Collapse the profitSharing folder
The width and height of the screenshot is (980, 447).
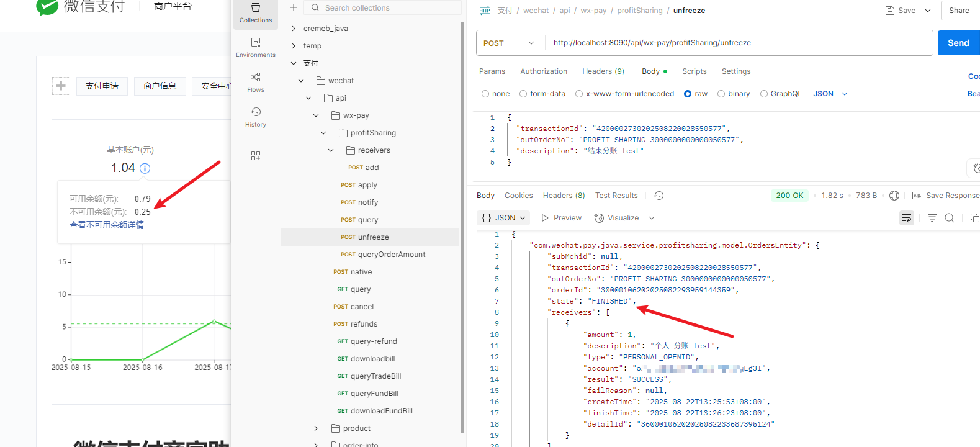point(323,133)
